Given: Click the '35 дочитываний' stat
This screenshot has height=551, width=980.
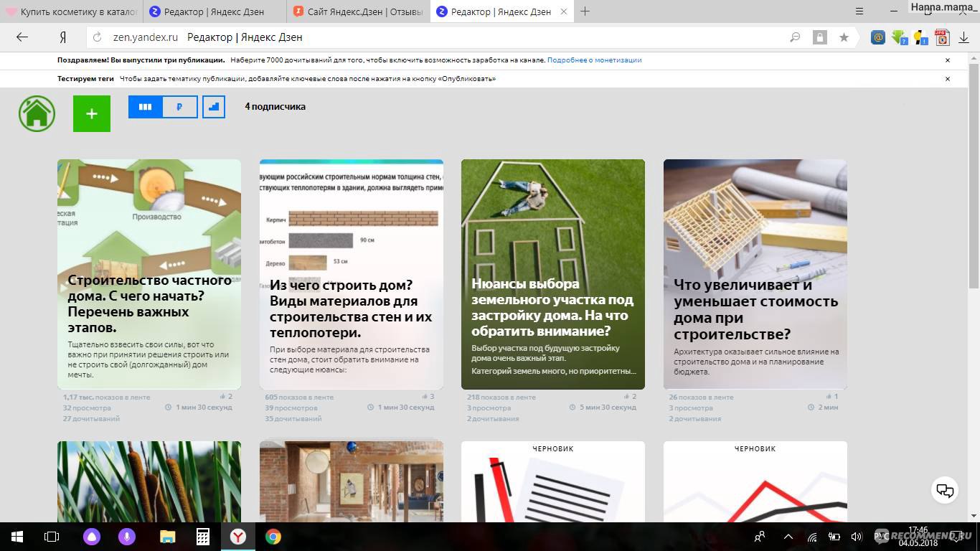Looking at the screenshot, I should [293, 418].
